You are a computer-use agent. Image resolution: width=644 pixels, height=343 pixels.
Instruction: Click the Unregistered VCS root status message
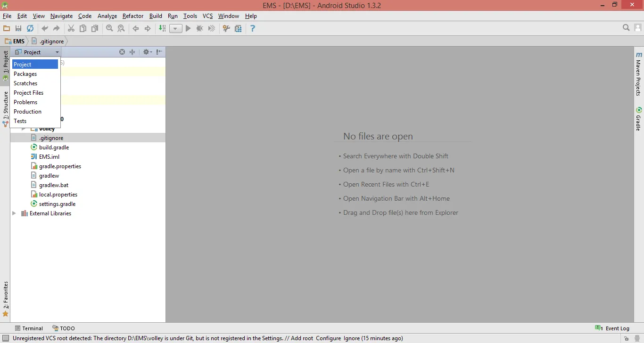coord(208,338)
